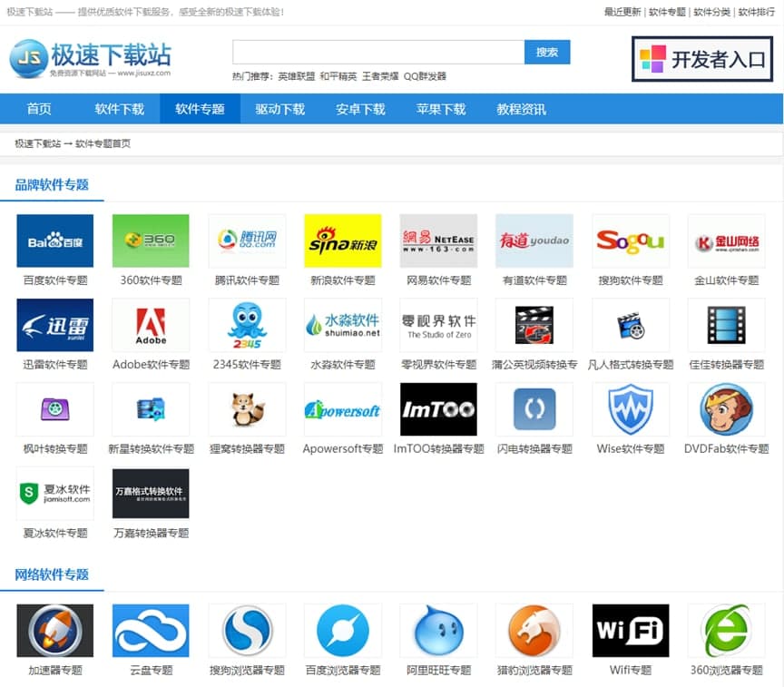Screen dimensions: 784x687
Task: Click the WiFi logo tile
Action: tap(631, 631)
